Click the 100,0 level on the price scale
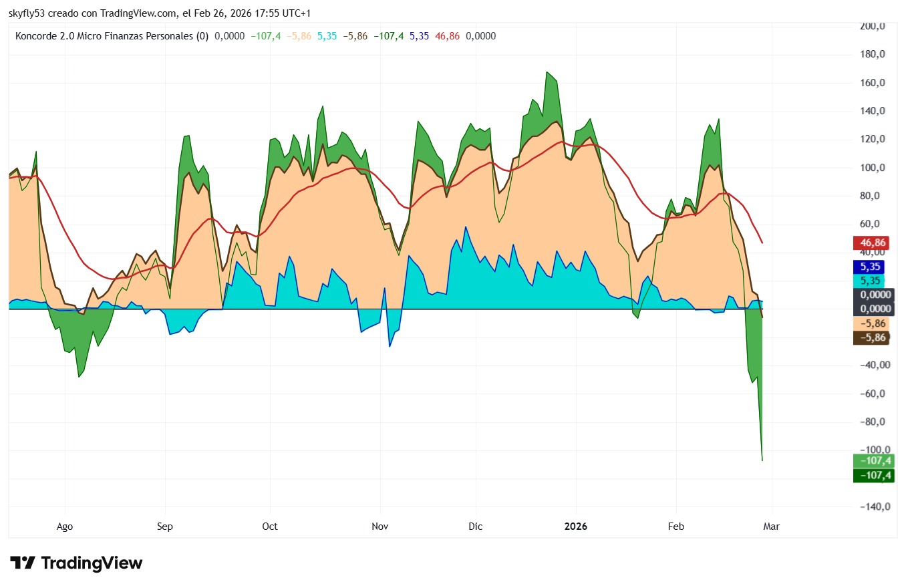The height and width of the screenshot is (588, 906). point(873,168)
